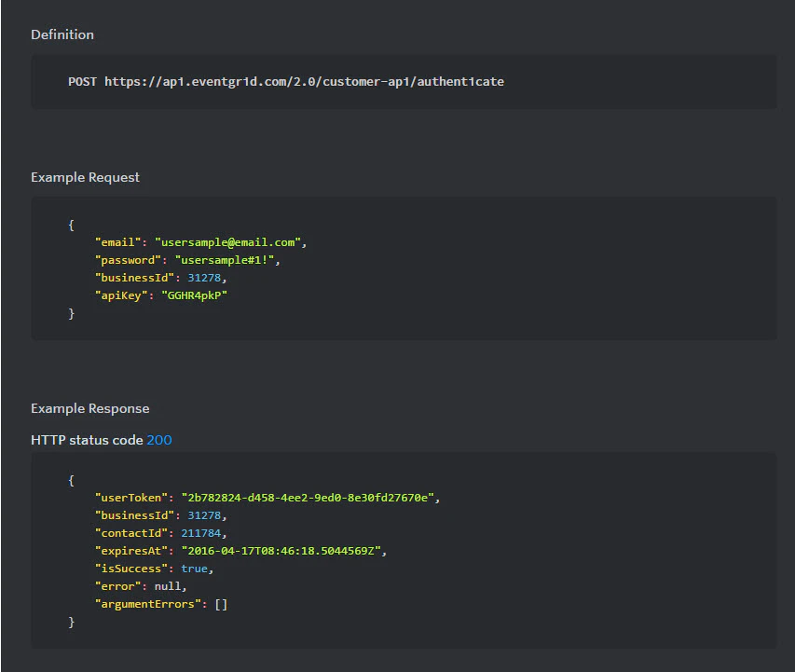The image size is (795, 672).
Task: Click the "contactId" key
Action: pos(131,533)
